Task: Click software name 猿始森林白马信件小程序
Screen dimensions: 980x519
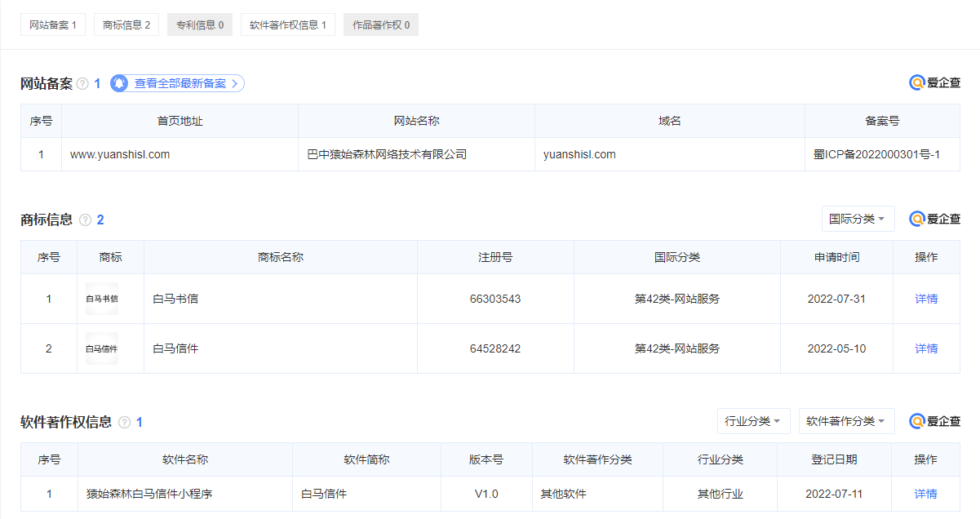Action: click(x=149, y=494)
